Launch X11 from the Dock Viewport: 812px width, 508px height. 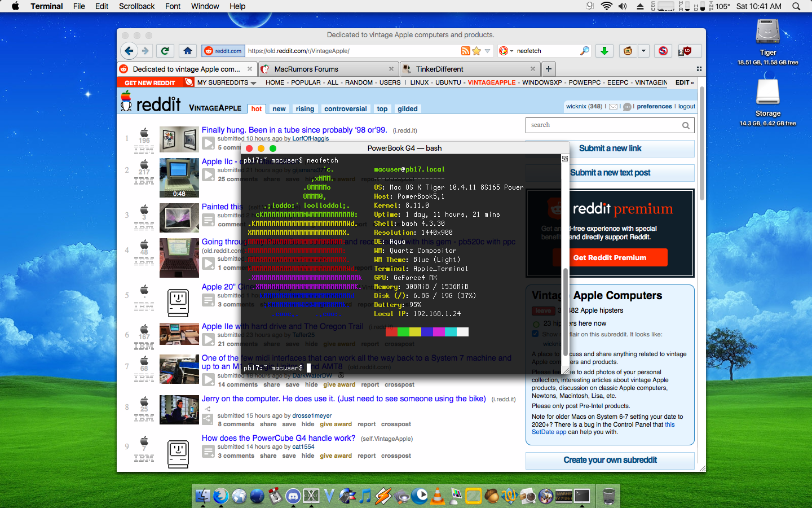(x=311, y=496)
